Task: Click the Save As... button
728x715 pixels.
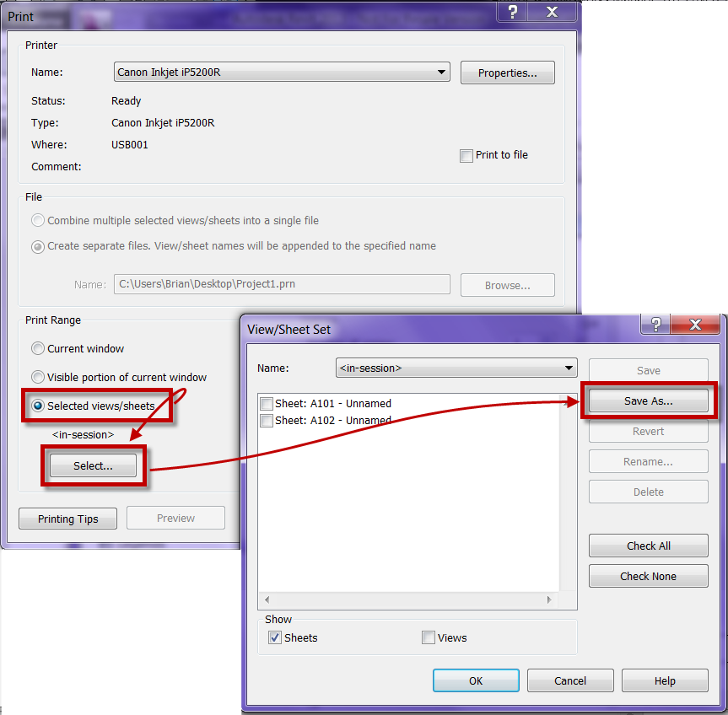Action: (648, 401)
